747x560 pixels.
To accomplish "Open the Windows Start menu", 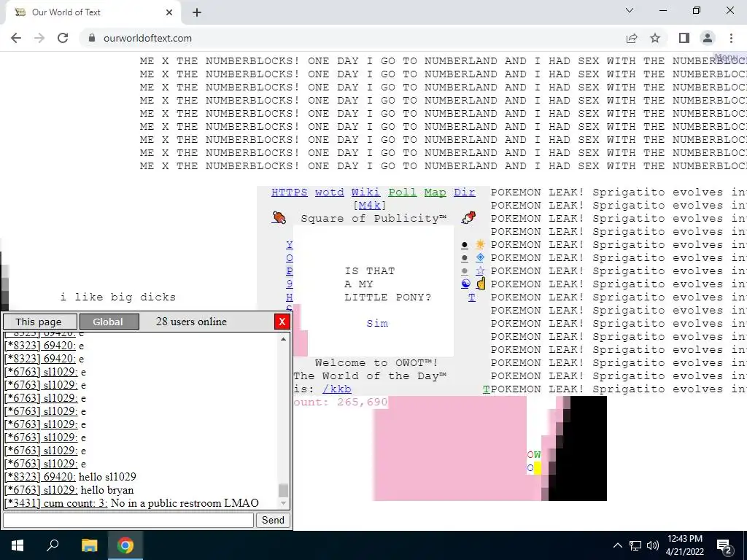I will pos(18,545).
